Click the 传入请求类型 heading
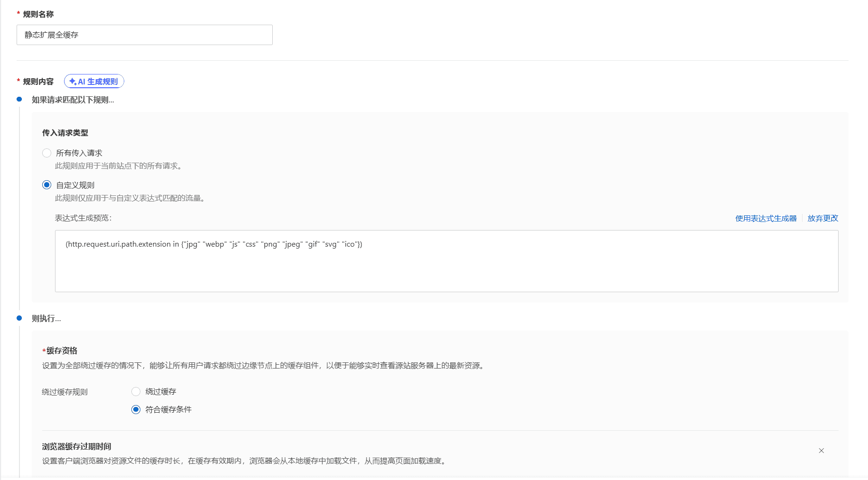The width and height of the screenshot is (868, 480). [x=65, y=133]
